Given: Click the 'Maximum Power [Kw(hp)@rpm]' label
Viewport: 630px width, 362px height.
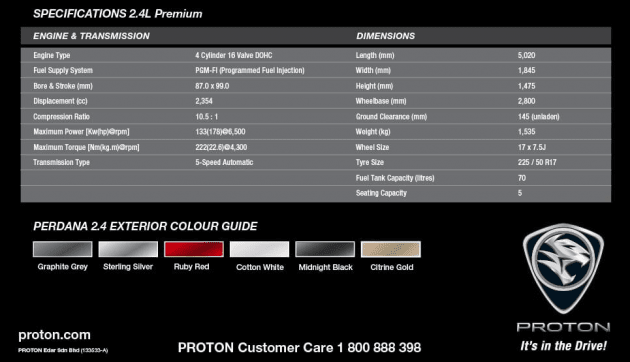Looking at the screenshot, I should (x=81, y=132).
